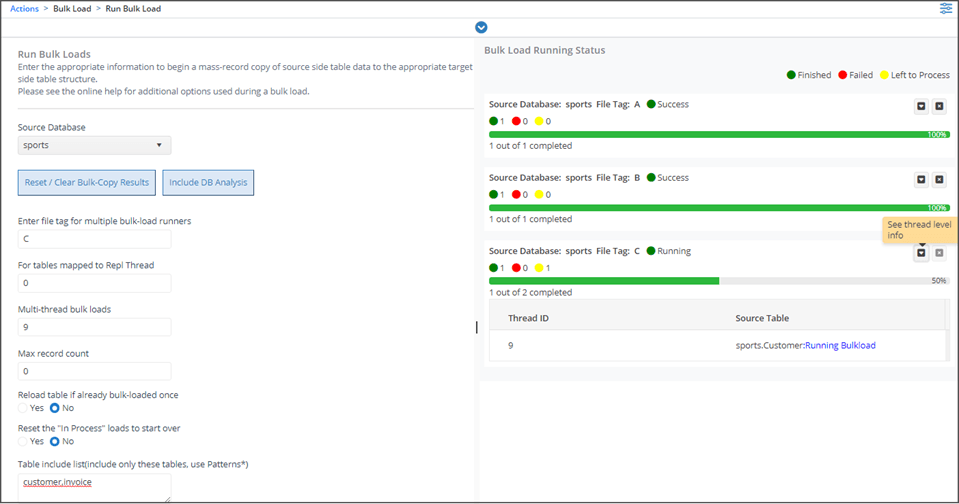Select Yes for reset In Process loads
959x504 pixels.
(x=24, y=441)
